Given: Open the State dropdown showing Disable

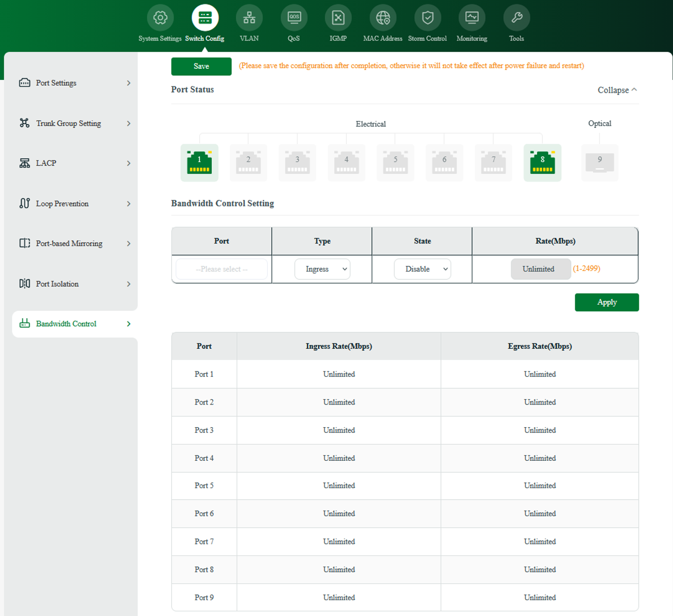Looking at the screenshot, I should click(422, 269).
